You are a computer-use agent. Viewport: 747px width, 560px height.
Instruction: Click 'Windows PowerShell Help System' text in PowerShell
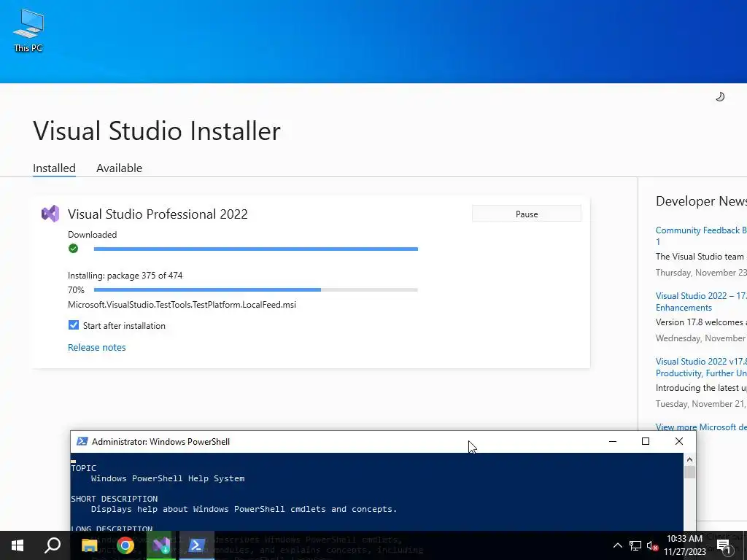coord(168,478)
